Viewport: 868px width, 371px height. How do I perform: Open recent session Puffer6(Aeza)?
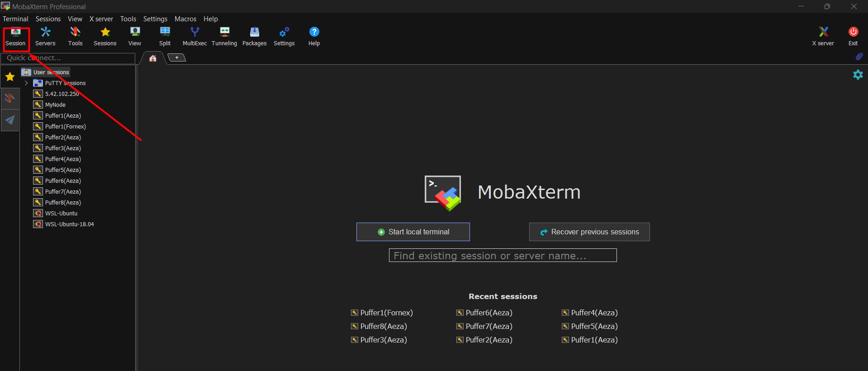484,313
